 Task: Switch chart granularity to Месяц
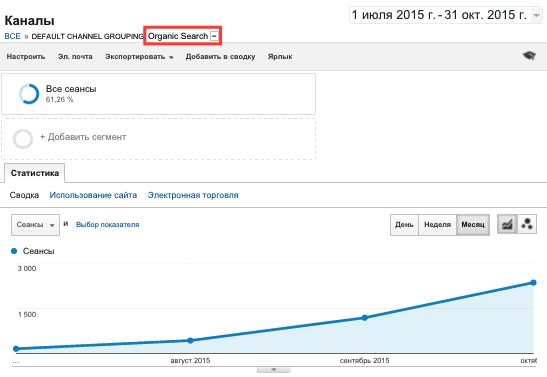click(x=473, y=225)
